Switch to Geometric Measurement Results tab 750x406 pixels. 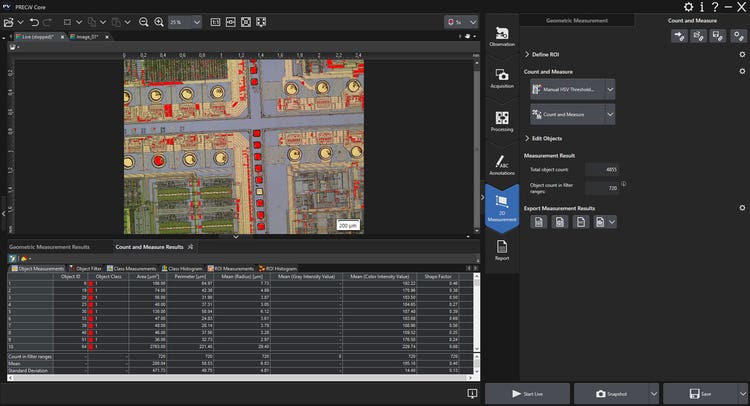click(x=50, y=245)
